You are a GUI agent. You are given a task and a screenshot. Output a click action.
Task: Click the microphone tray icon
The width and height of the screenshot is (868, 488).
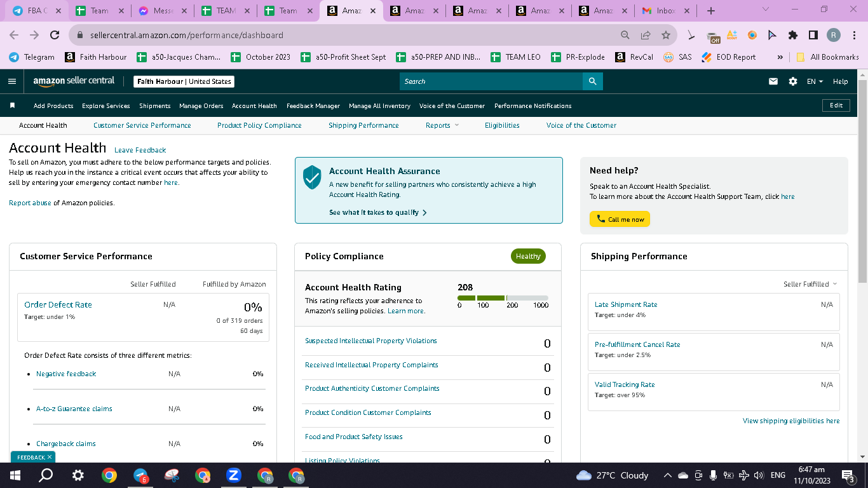(x=713, y=475)
